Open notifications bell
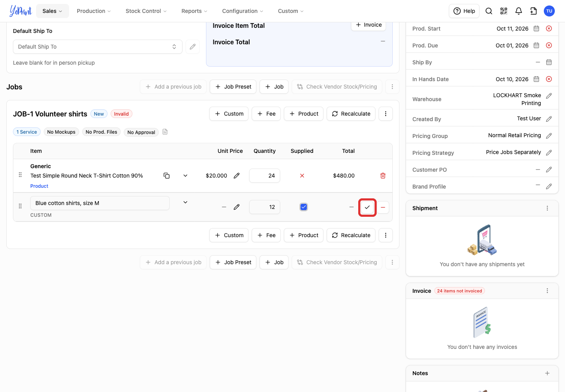 click(x=519, y=11)
